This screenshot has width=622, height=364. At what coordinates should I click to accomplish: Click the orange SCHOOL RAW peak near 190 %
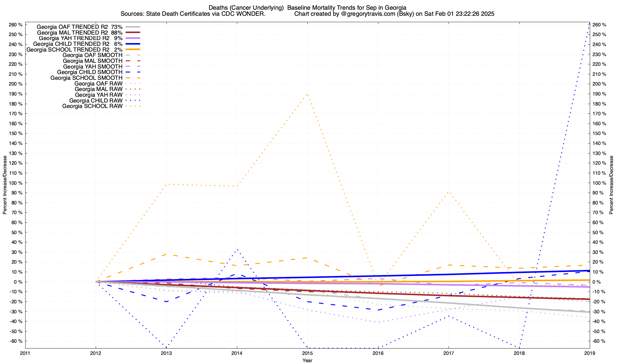tap(307, 94)
